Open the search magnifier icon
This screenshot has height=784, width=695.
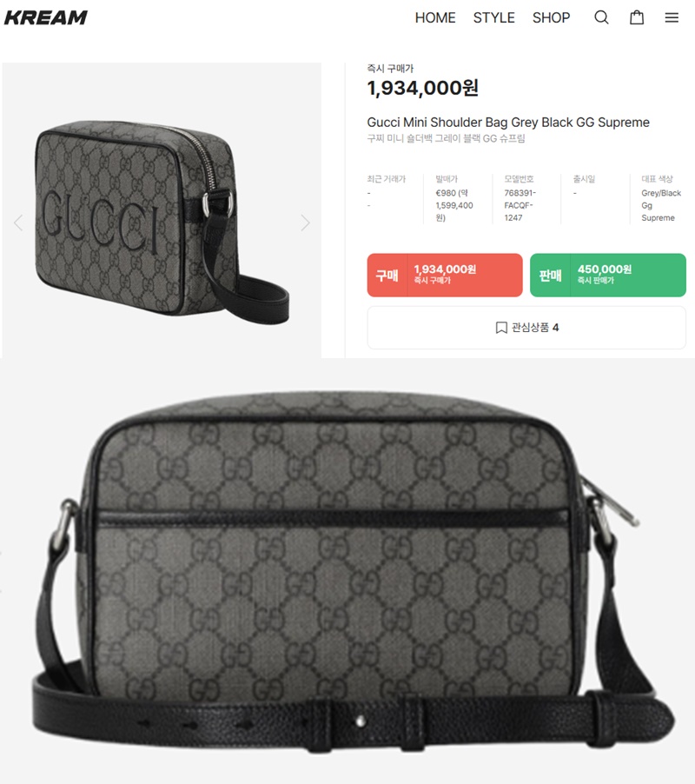tap(601, 17)
